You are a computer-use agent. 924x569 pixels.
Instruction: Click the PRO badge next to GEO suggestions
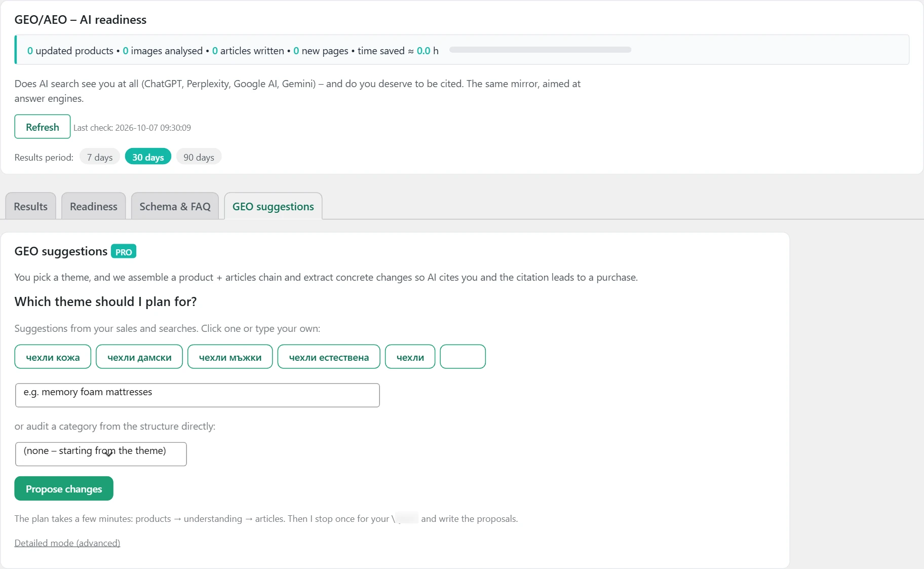pyautogui.click(x=124, y=252)
